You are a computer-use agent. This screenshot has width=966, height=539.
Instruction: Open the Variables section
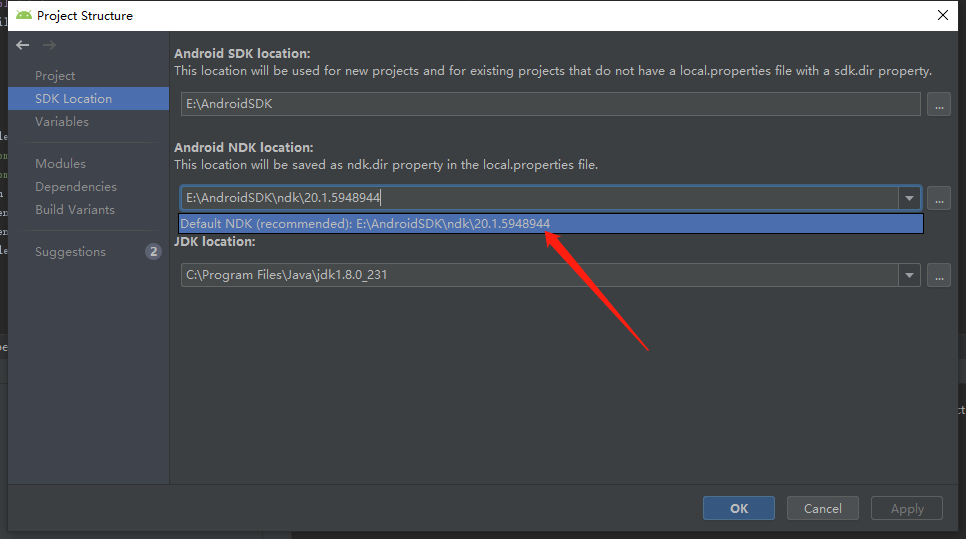[x=62, y=121]
